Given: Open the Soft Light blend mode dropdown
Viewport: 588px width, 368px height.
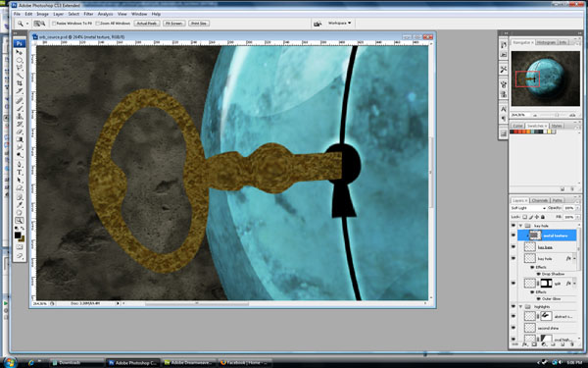Looking at the screenshot, I should [528, 208].
